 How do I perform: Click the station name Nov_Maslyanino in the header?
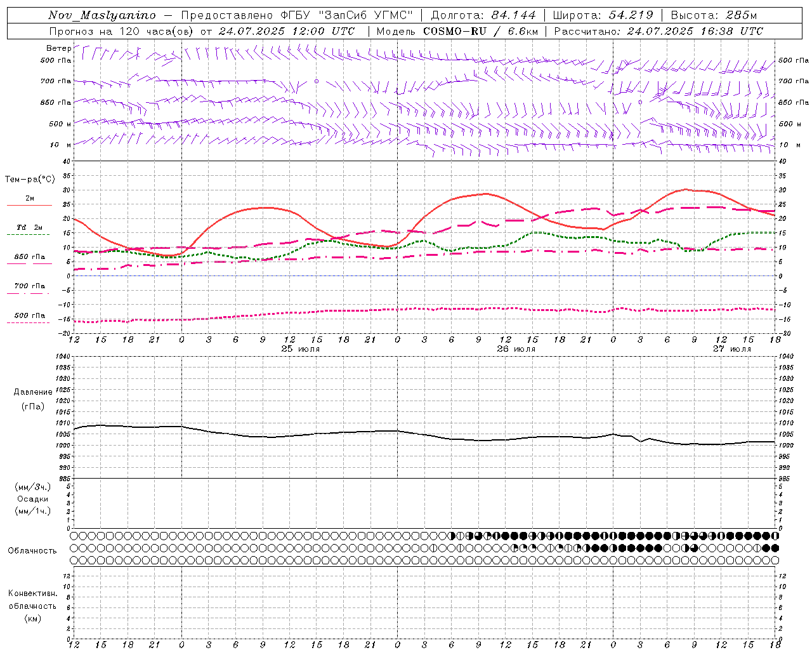point(102,15)
